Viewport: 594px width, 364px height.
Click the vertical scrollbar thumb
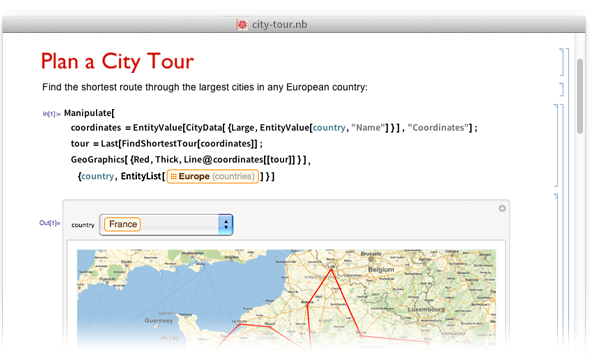(x=580, y=96)
